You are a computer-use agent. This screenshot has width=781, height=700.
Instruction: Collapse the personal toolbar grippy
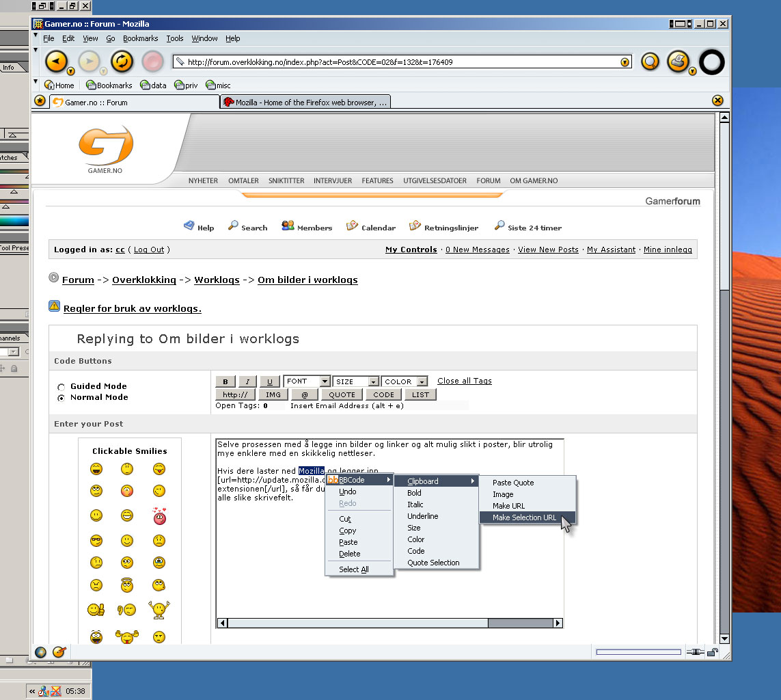[36, 81]
